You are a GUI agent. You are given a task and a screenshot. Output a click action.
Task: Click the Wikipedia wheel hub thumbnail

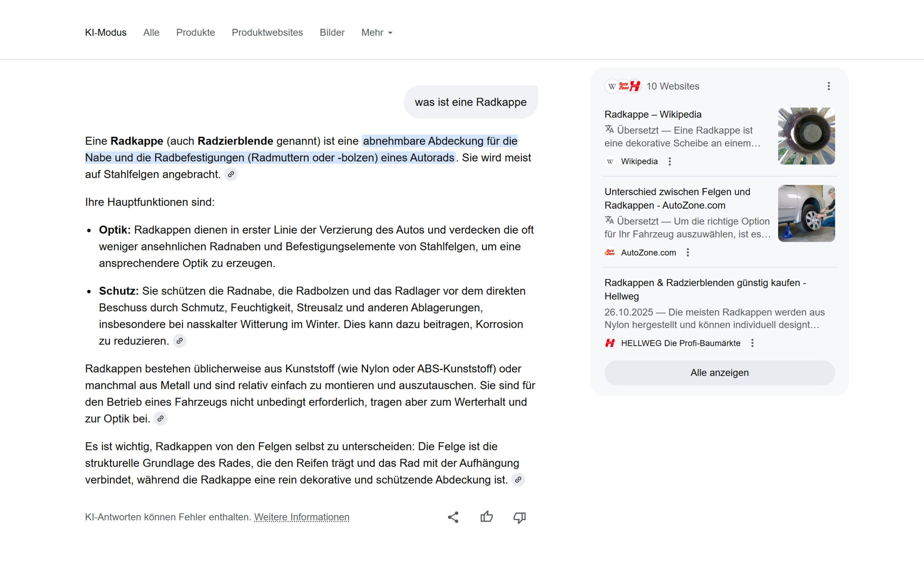[x=806, y=136]
